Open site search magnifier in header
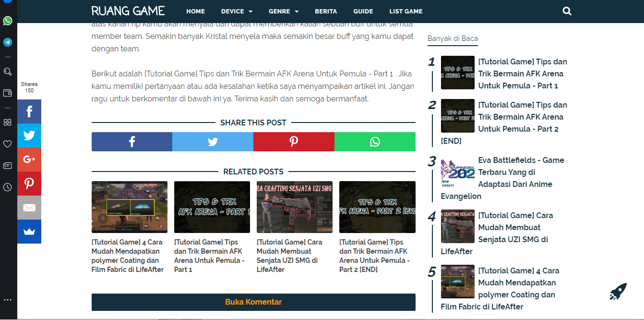 (567, 11)
